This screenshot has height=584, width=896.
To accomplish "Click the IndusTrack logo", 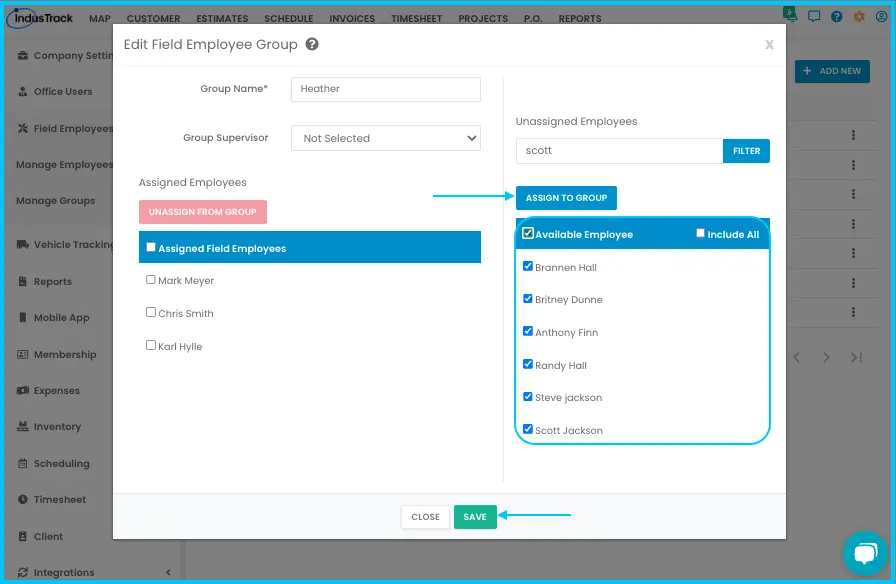I will coord(40,18).
